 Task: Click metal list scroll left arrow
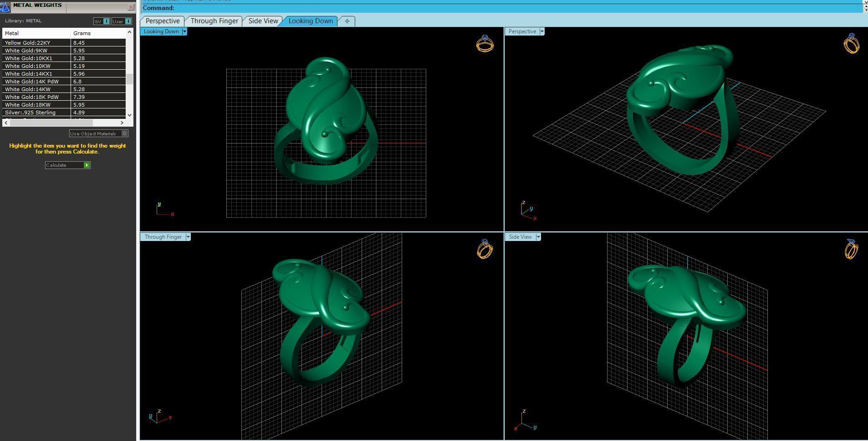point(6,123)
